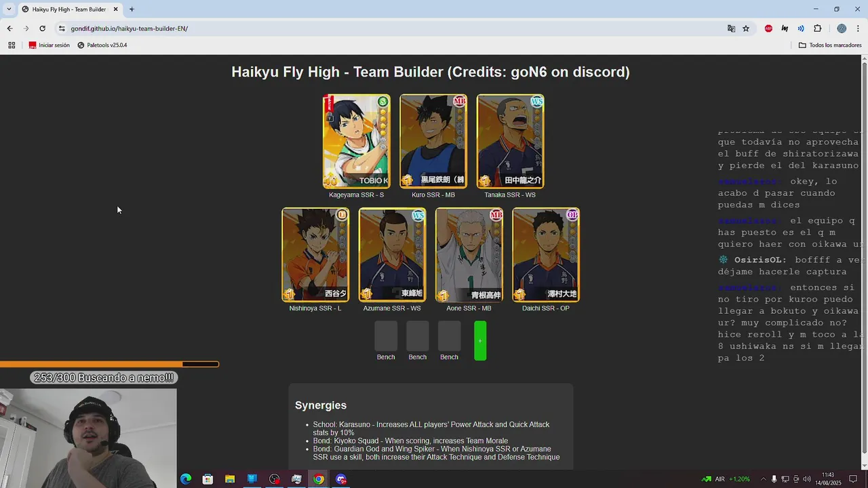Image resolution: width=868 pixels, height=488 pixels.
Task: Reload the current page
Action: [x=42, y=28]
